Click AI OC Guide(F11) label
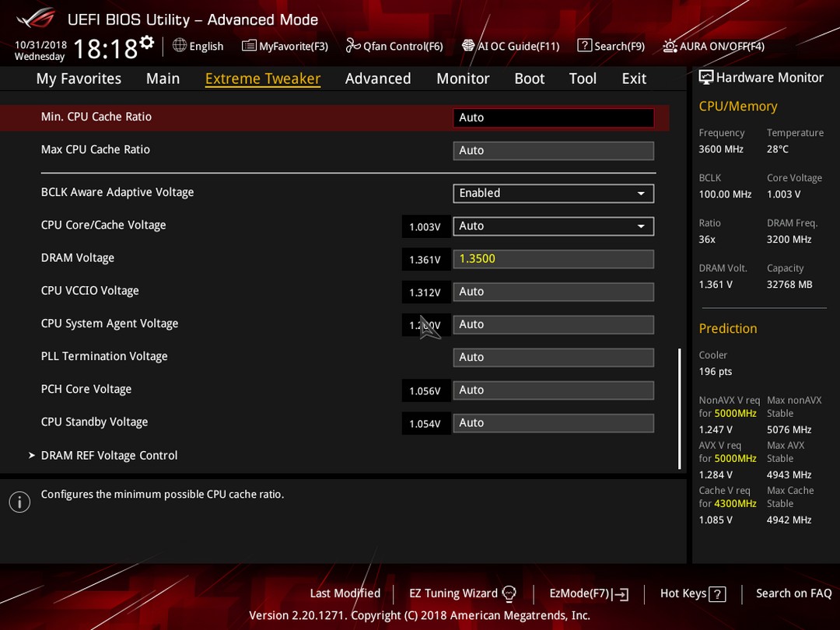The image size is (840, 630). tap(518, 46)
